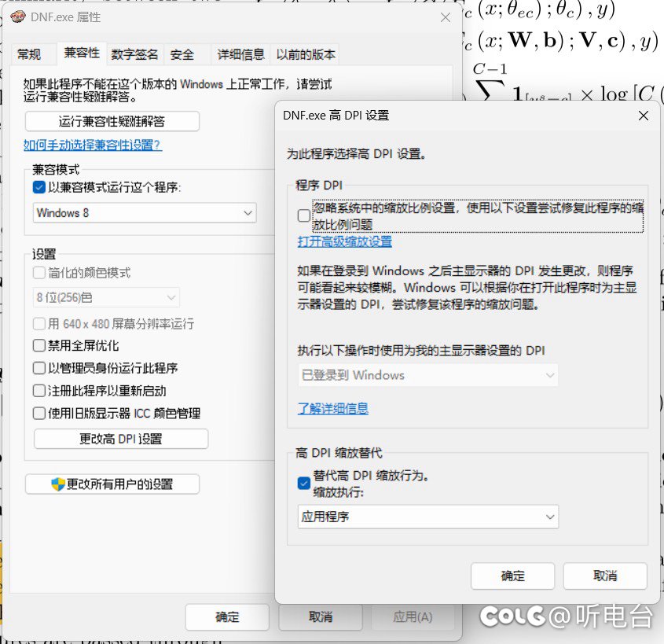Click the 程序 DPI group heading
The image size is (664, 644).
319,185
